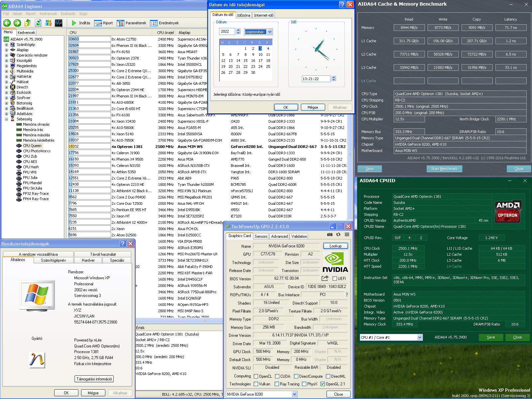Viewport: 532px width, 399px height.
Task: Select FP64 Ray-Trace in tree
Action: click(36, 199)
